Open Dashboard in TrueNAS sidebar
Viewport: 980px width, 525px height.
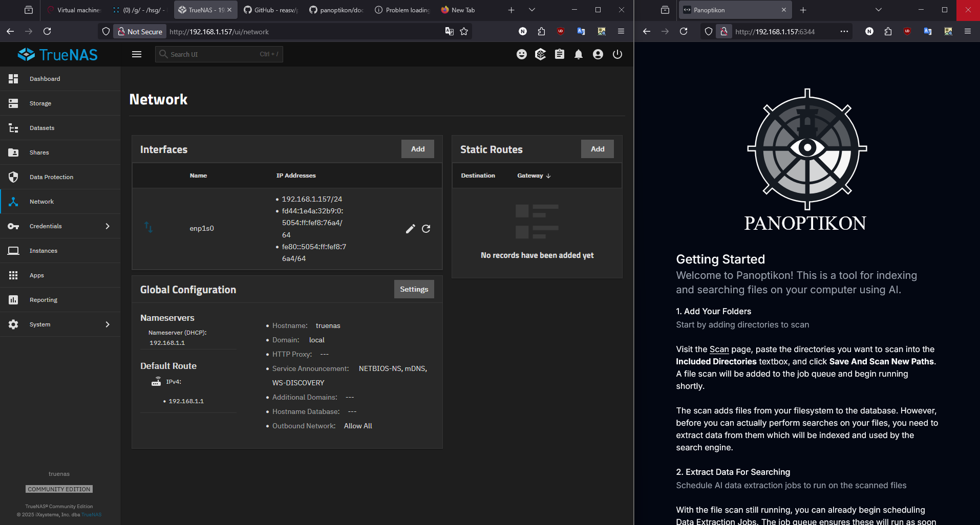pyautogui.click(x=60, y=79)
